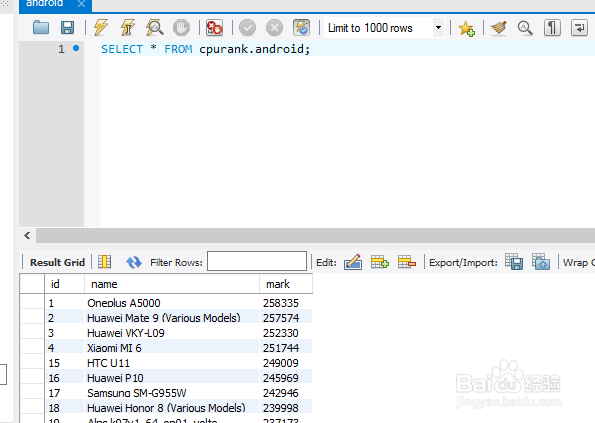Select cell Huawei Mate 9 (Various Models)
Viewport: 595px width, 423px height.
click(x=172, y=318)
